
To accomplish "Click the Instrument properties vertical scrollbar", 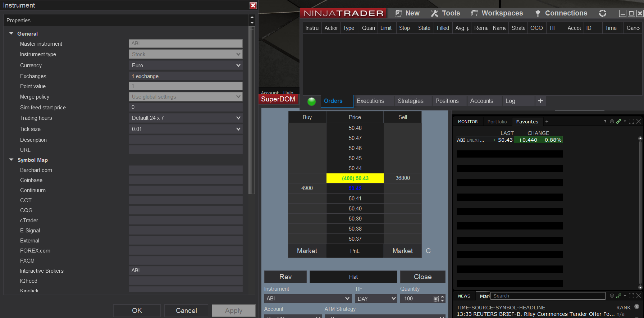I will (x=252, y=110).
